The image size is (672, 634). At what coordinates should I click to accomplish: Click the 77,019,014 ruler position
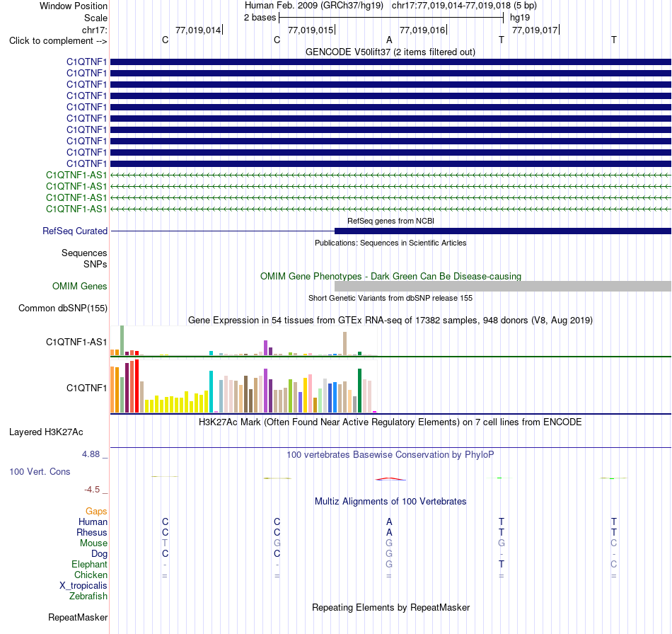click(x=198, y=30)
